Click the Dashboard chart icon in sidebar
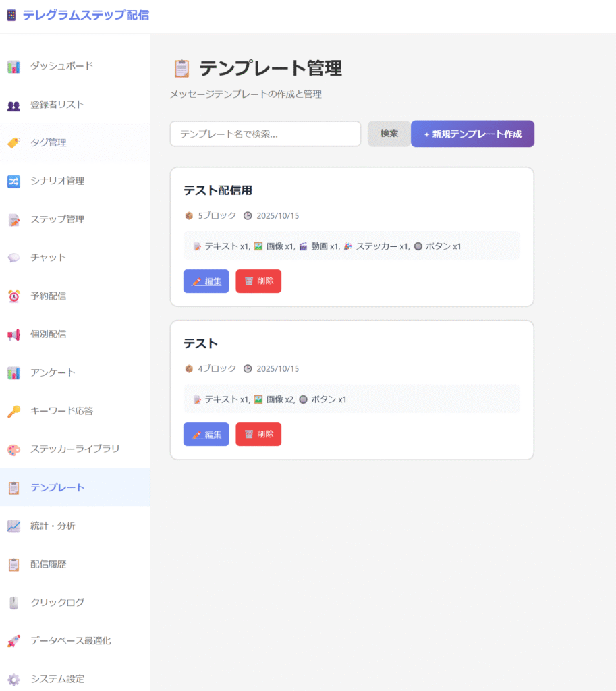Image resolution: width=616 pixels, height=691 pixels. 13,66
